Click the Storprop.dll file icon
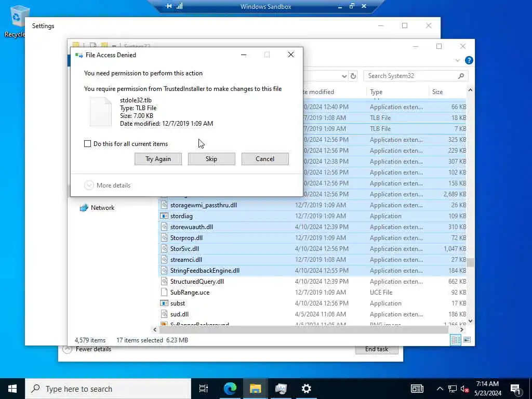Viewport: 532px width, 399px height. tap(164, 237)
